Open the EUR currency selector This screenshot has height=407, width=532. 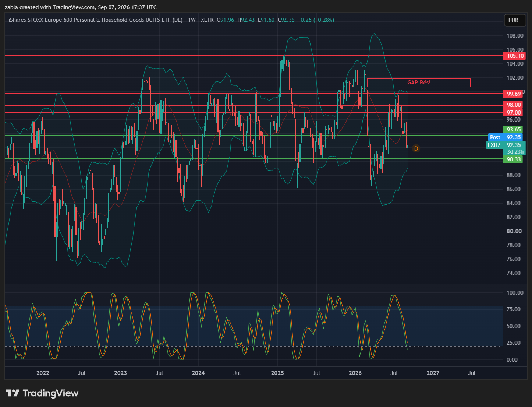513,20
